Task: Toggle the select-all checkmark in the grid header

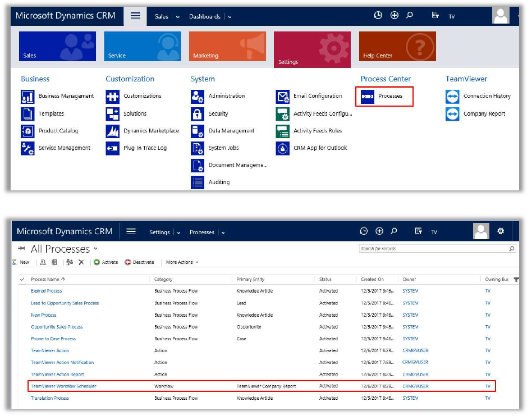Action: pyautogui.click(x=22, y=279)
